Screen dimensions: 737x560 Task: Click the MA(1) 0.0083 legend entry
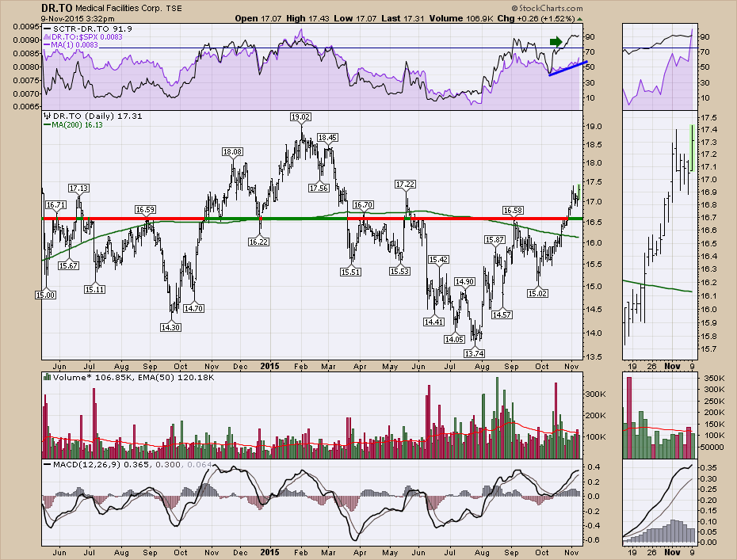(x=74, y=45)
